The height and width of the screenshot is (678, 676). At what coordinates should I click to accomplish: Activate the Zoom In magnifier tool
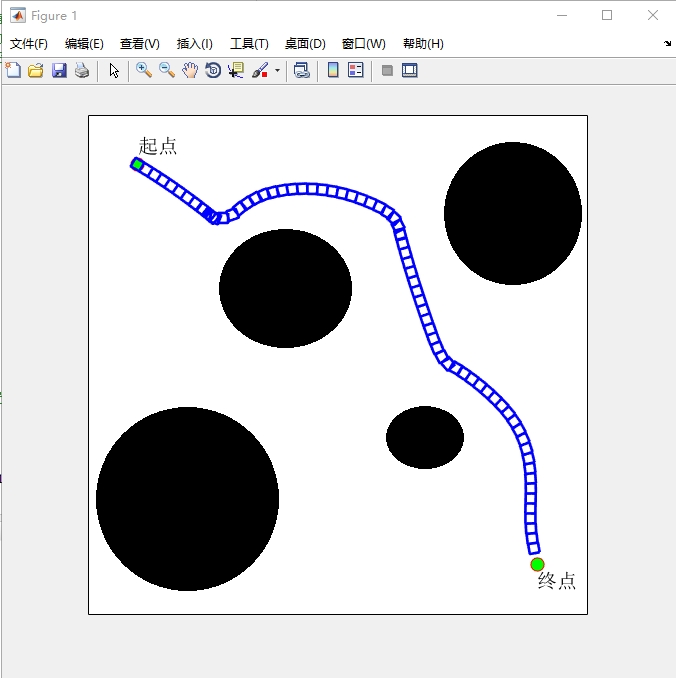tap(144, 70)
